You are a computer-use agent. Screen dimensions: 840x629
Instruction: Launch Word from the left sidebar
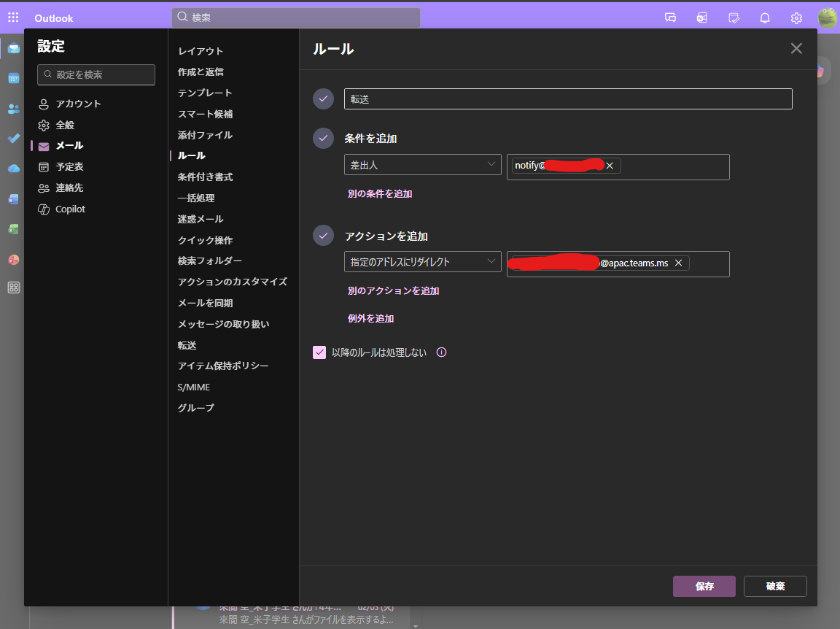click(x=13, y=198)
